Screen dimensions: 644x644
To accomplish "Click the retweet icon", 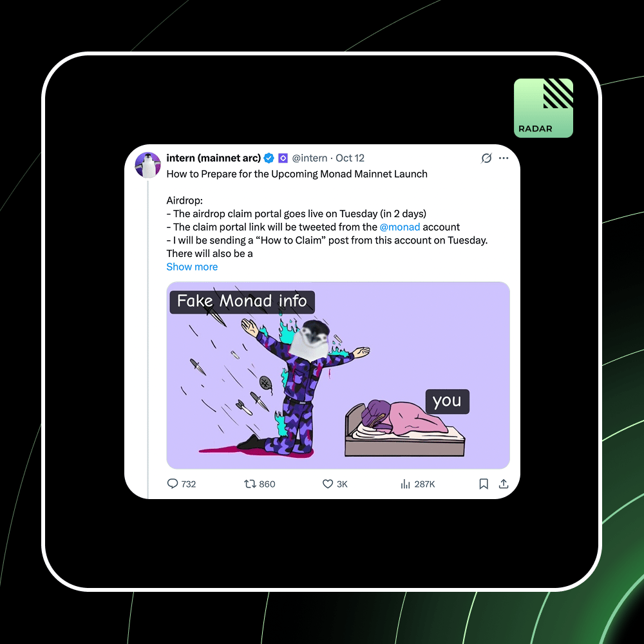I will (x=250, y=484).
